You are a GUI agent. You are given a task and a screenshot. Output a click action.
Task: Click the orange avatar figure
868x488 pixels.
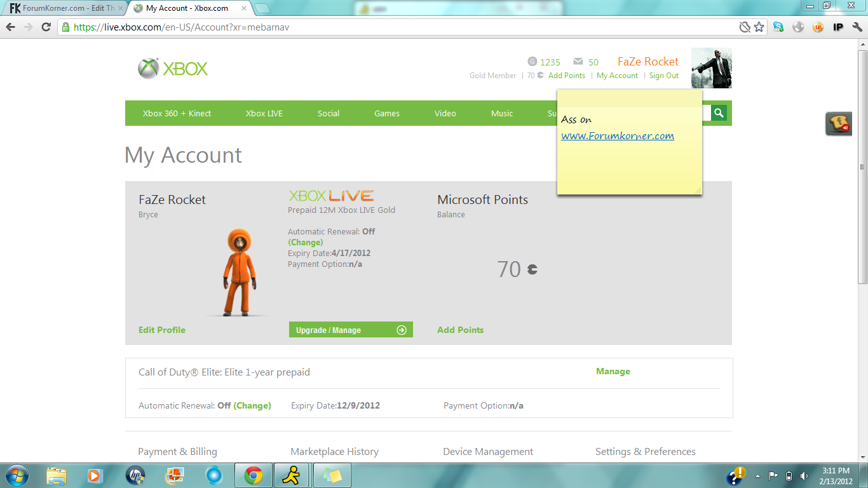point(240,272)
